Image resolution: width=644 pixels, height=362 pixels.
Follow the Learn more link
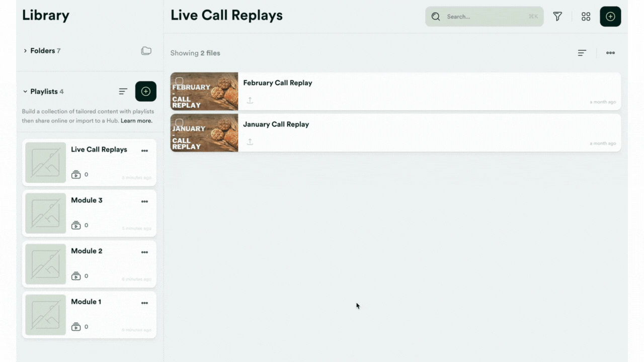136,121
